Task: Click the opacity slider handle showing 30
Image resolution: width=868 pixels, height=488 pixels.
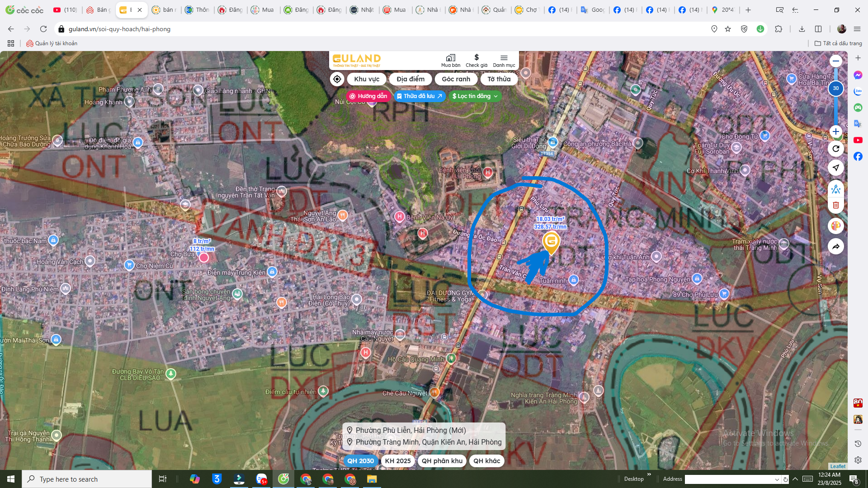Action: coord(835,89)
